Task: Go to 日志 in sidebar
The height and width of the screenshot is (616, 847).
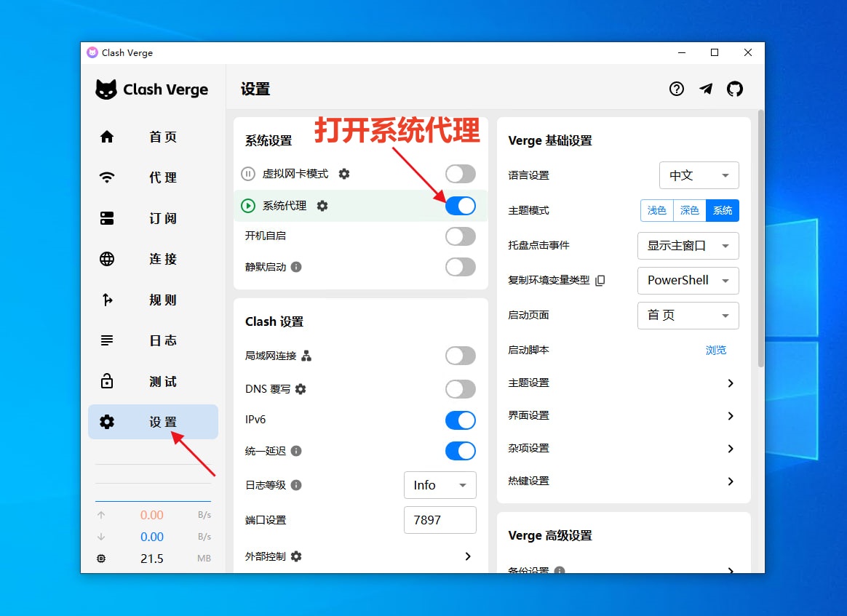Action: 153,340
